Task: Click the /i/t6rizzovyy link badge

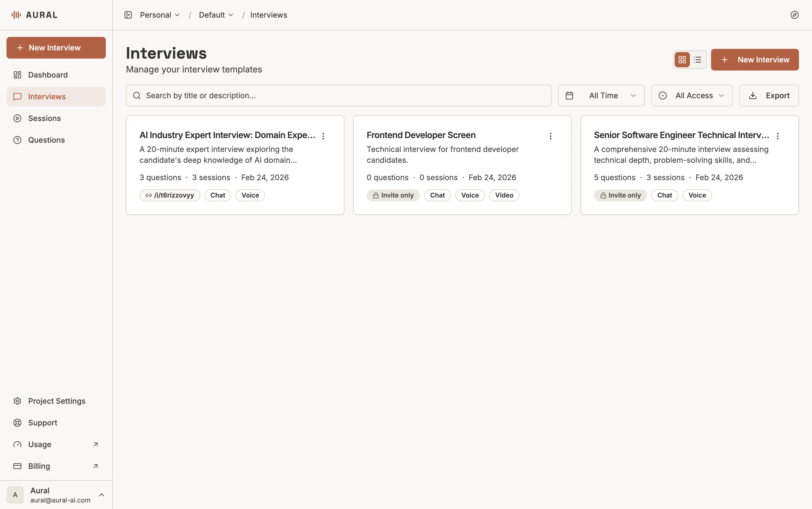Action: pos(170,195)
